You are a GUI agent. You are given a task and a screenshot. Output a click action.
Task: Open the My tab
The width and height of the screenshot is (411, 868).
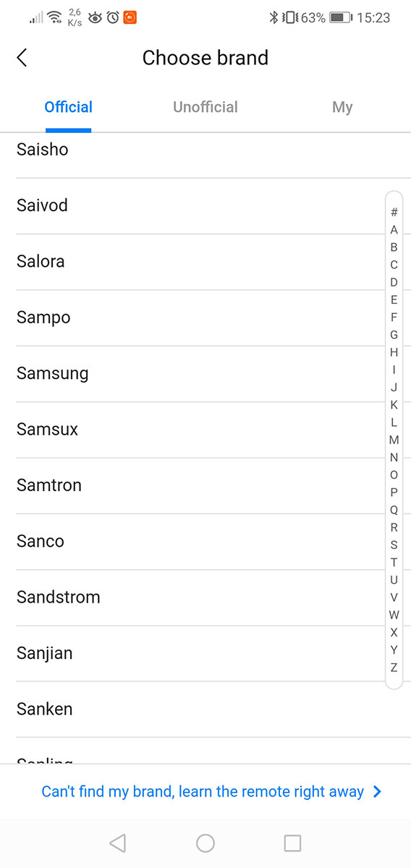[x=342, y=107]
